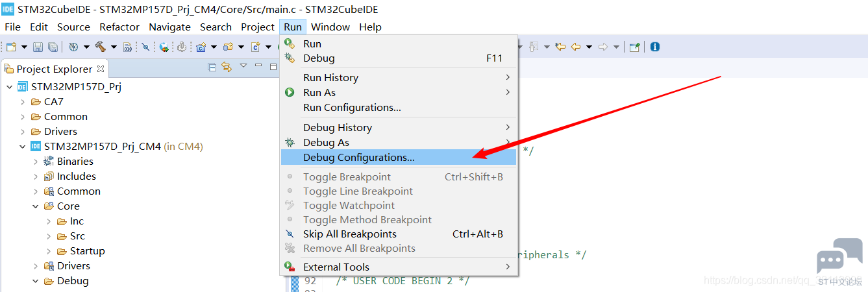Toggle Link with Editor in Project Explorer

point(227,67)
